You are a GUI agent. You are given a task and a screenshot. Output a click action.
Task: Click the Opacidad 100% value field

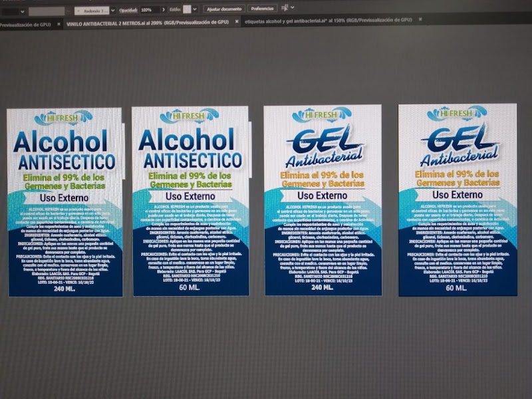coord(149,10)
